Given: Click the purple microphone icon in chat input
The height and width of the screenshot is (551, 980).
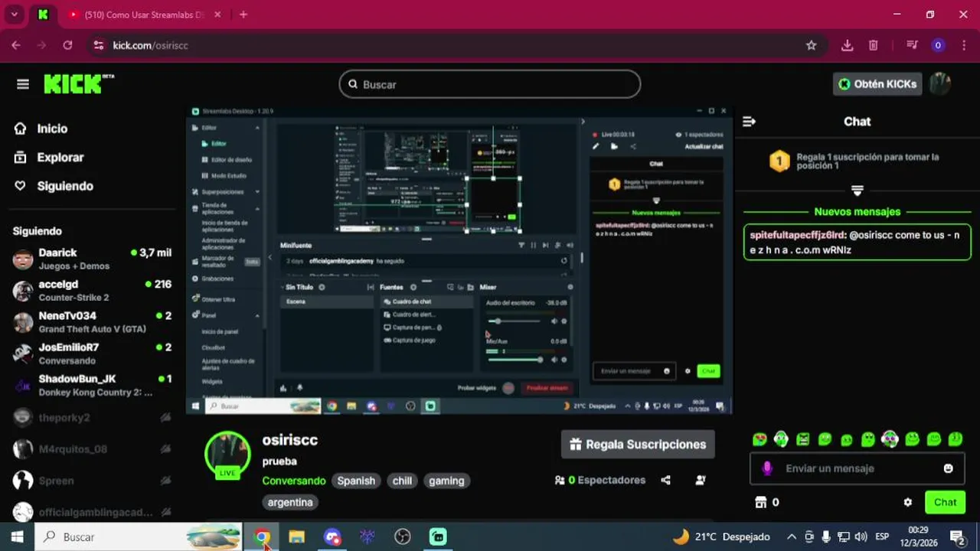Looking at the screenshot, I should click(x=767, y=468).
